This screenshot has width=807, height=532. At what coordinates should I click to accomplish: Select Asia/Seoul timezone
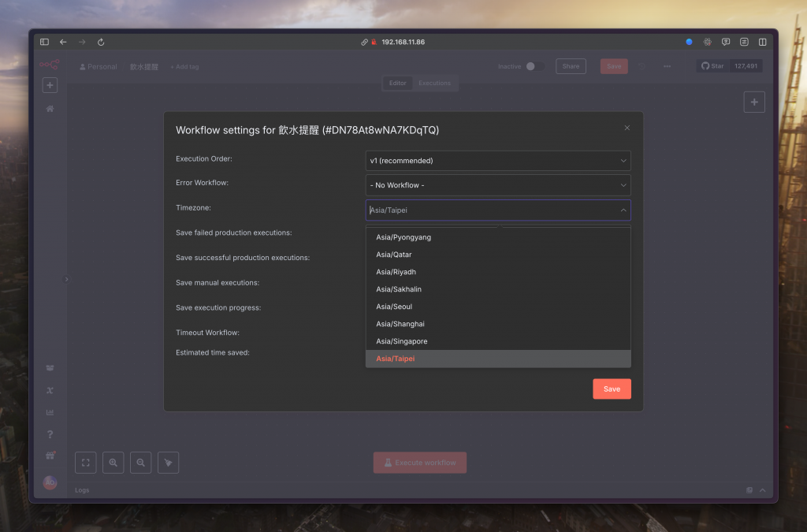[498, 307]
